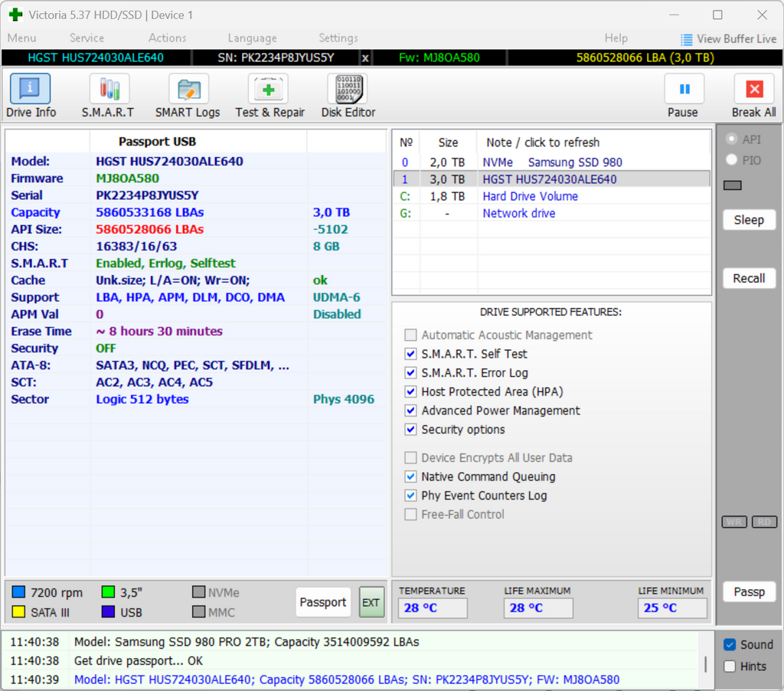The height and width of the screenshot is (691, 784).
Task: Open the Drive Info panel icon
Action: [30, 89]
